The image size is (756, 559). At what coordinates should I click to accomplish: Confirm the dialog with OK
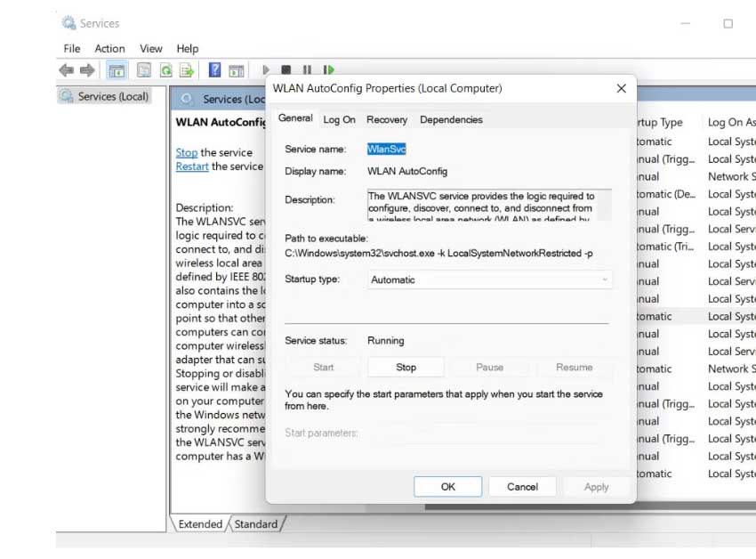coord(448,487)
